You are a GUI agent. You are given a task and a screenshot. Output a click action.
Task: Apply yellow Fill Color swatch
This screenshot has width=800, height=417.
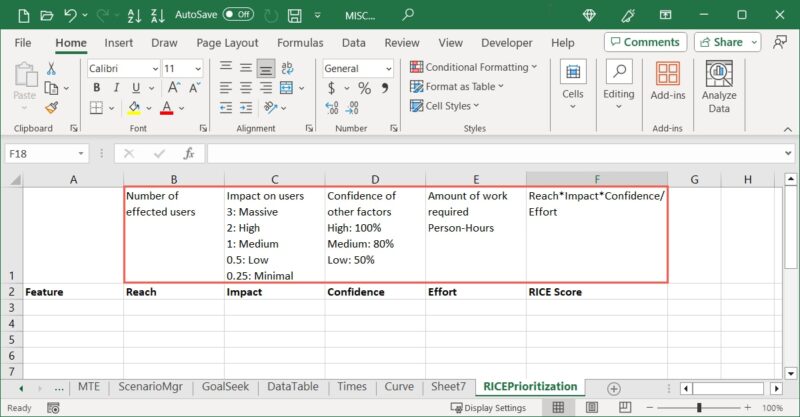(x=134, y=108)
